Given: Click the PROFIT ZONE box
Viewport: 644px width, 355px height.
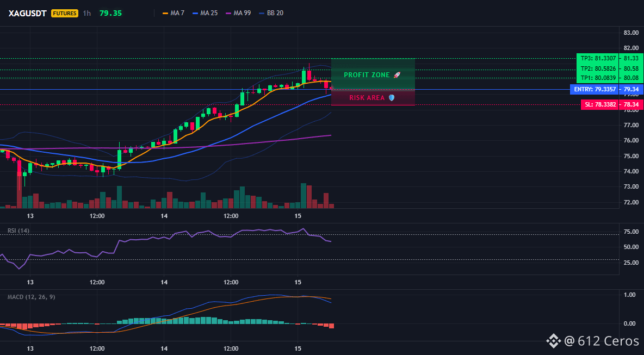Looking at the screenshot, I should 373,74.
